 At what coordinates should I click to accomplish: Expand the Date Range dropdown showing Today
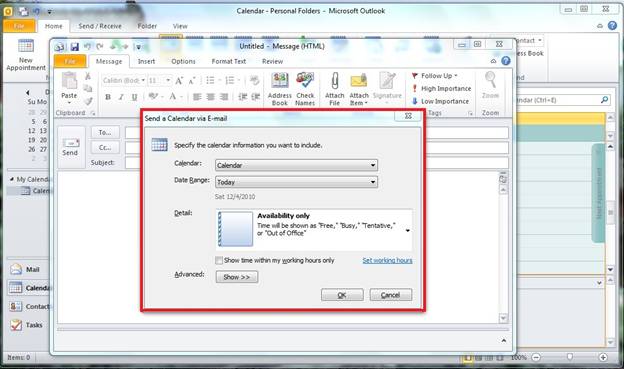(x=296, y=182)
